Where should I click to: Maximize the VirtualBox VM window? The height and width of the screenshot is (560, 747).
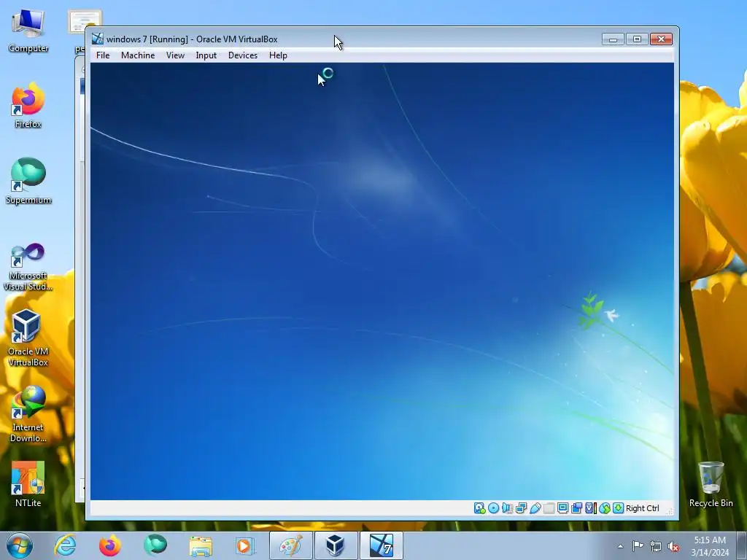[637, 39]
